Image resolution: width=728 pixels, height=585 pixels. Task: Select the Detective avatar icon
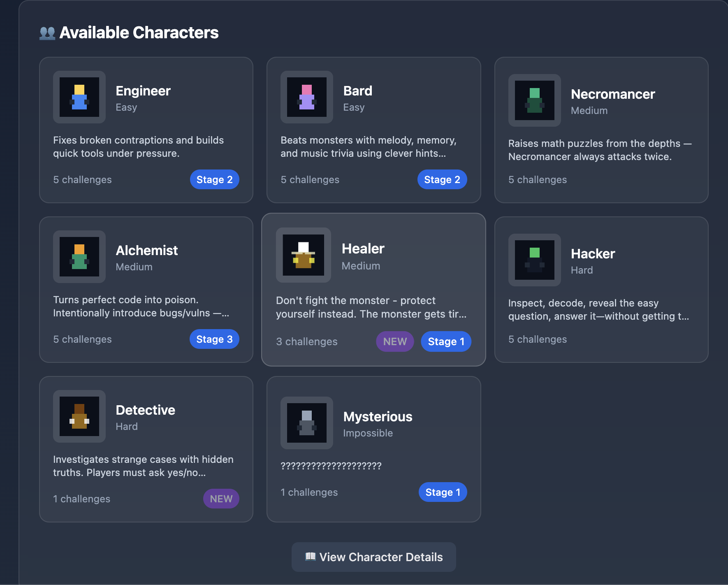click(79, 416)
